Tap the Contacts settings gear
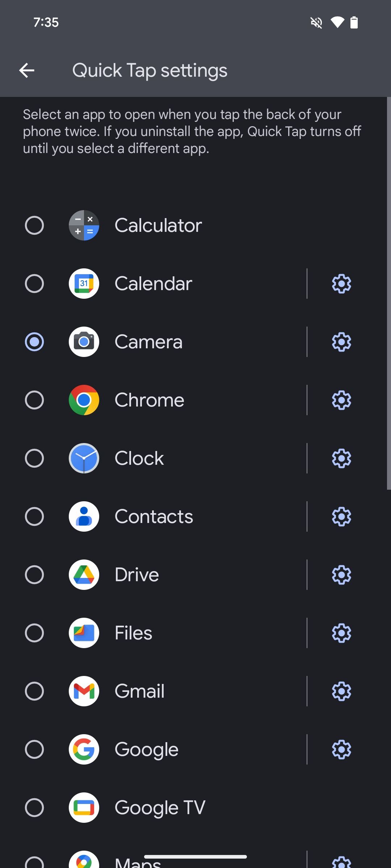 (341, 516)
